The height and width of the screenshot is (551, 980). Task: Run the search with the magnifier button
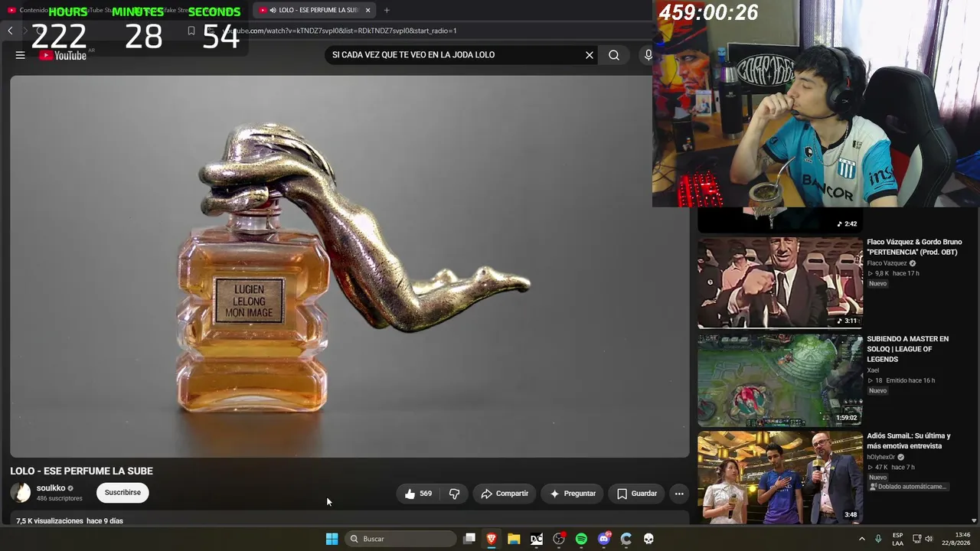point(614,55)
